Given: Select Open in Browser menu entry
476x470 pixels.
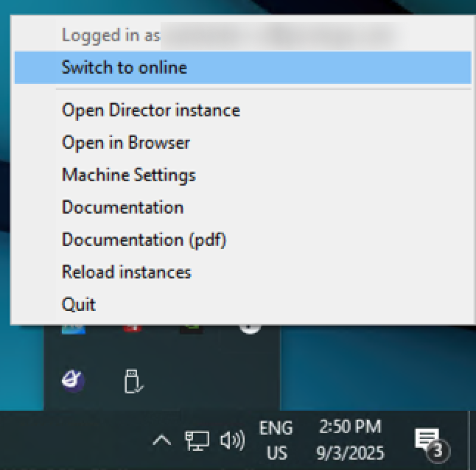Looking at the screenshot, I should [x=125, y=143].
